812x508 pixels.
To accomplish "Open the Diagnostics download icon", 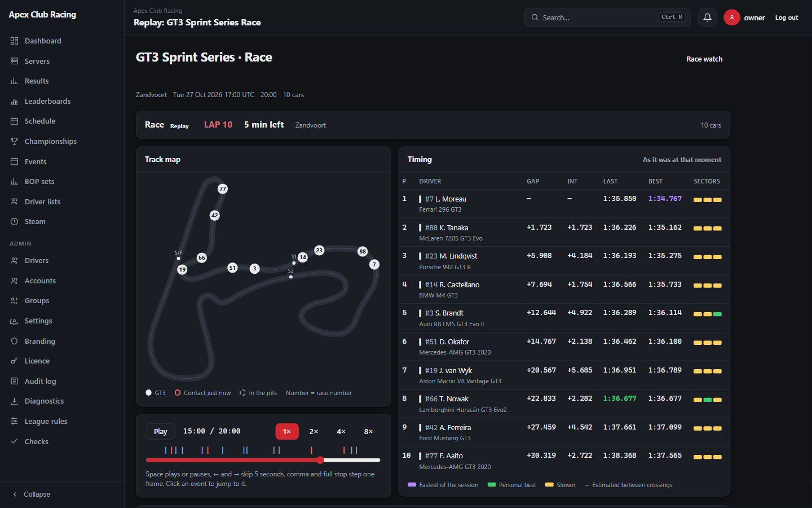I will 14,401.
